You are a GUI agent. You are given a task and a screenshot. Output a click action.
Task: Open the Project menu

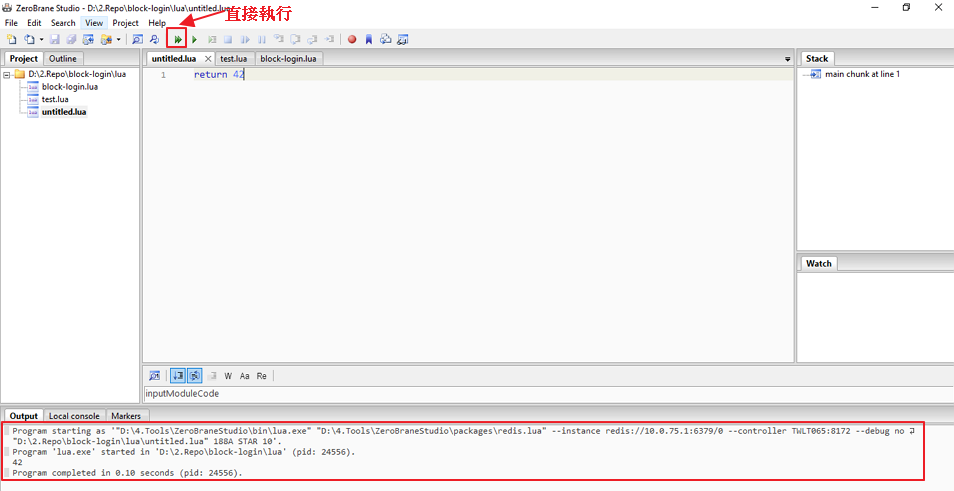pyautogui.click(x=125, y=23)
